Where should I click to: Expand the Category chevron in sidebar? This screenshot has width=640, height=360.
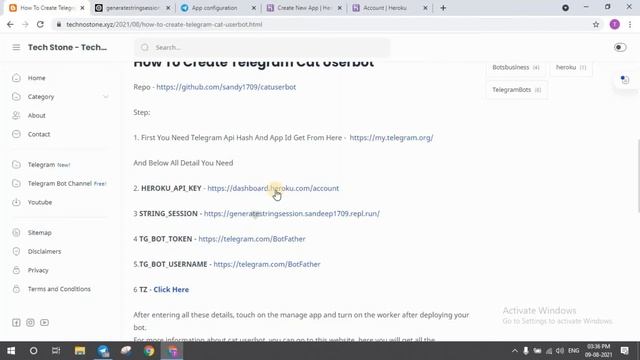106,97
